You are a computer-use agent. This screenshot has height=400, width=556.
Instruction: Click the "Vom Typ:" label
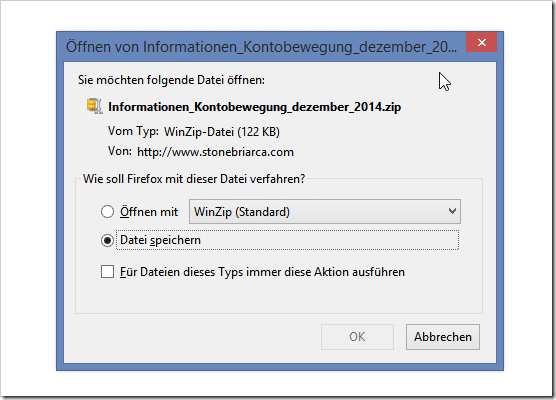133,131
